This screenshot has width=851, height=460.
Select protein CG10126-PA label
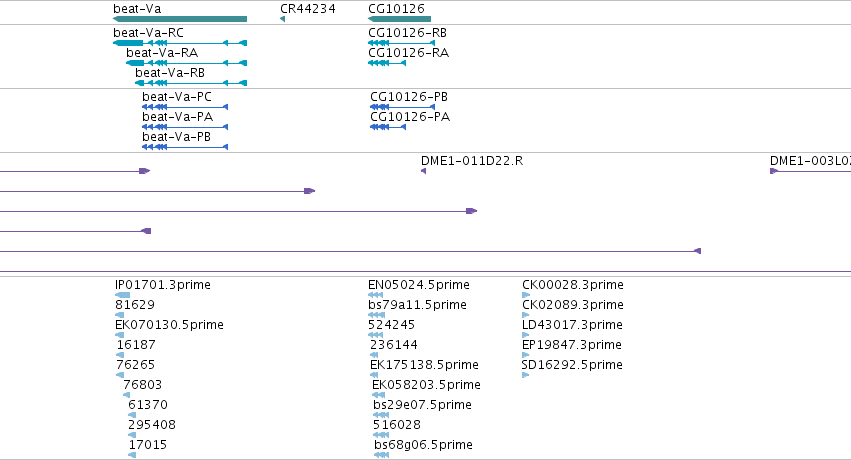coord(410,117)
